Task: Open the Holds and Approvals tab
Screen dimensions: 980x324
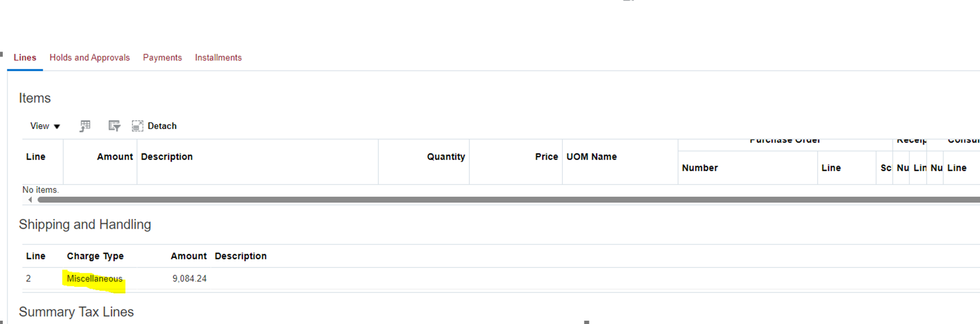Action: (x=90, y=58)
